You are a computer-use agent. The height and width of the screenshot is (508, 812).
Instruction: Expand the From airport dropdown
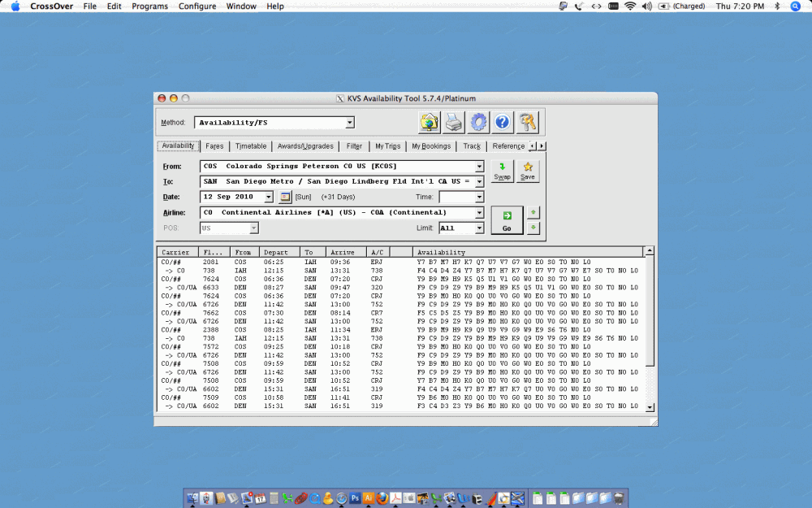pos(480,167)
